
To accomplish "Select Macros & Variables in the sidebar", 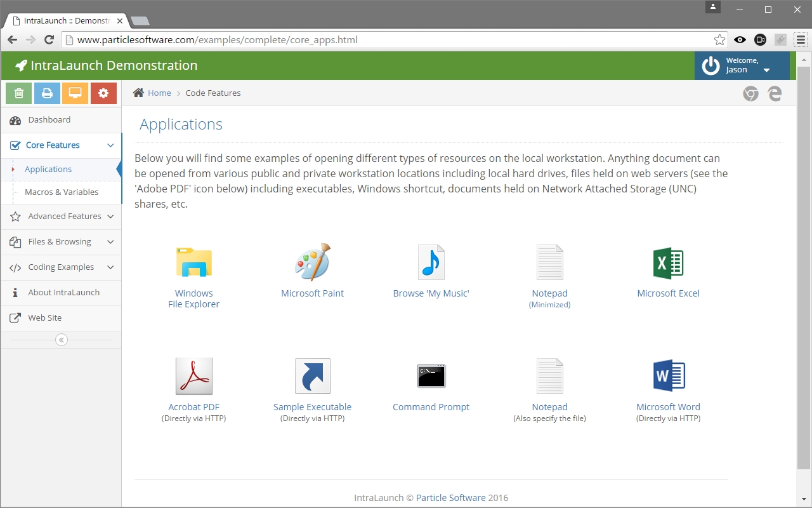I will tap(62, 192).
